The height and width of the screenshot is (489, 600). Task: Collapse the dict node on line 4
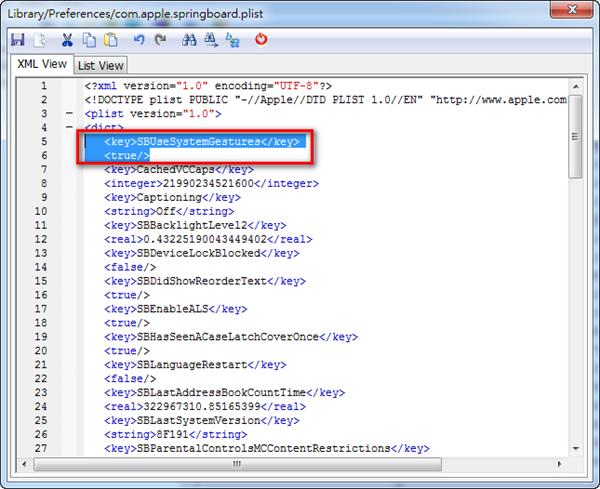click(x=69, y=127)
